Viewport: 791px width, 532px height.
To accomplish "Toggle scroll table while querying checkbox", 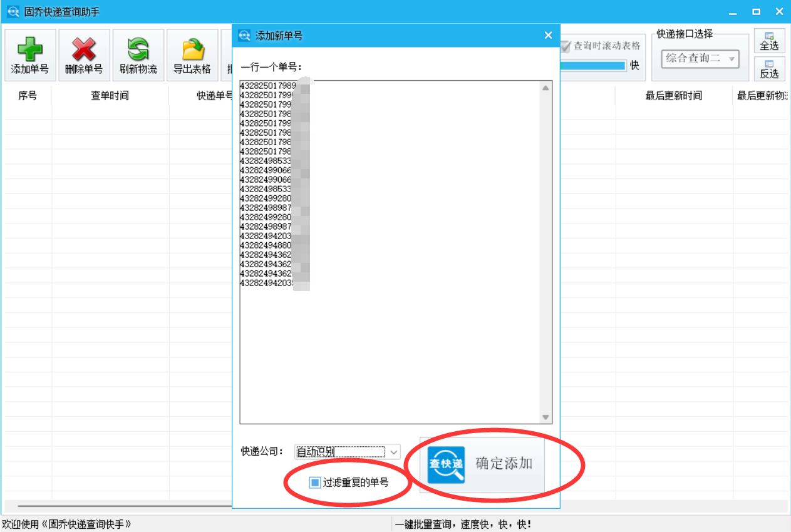I will [566, 46].
